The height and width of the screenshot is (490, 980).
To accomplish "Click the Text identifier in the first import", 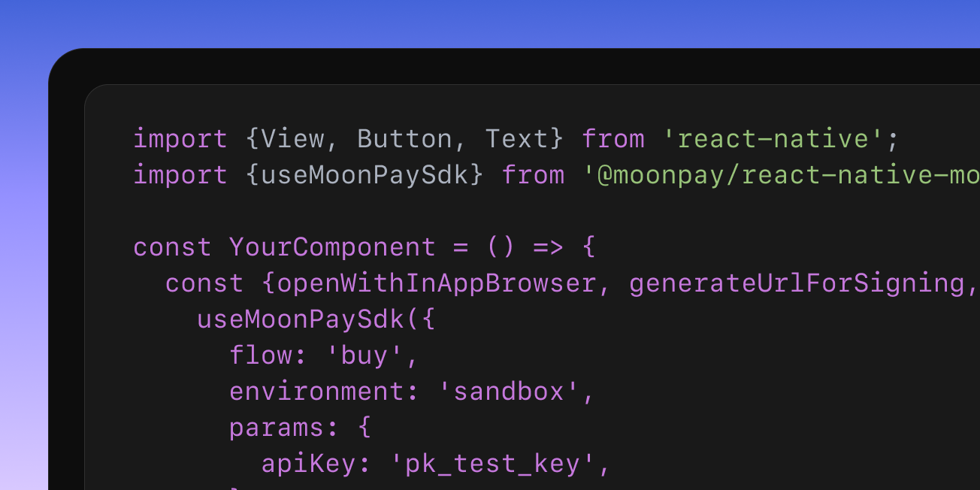I will tap(516, 139).
